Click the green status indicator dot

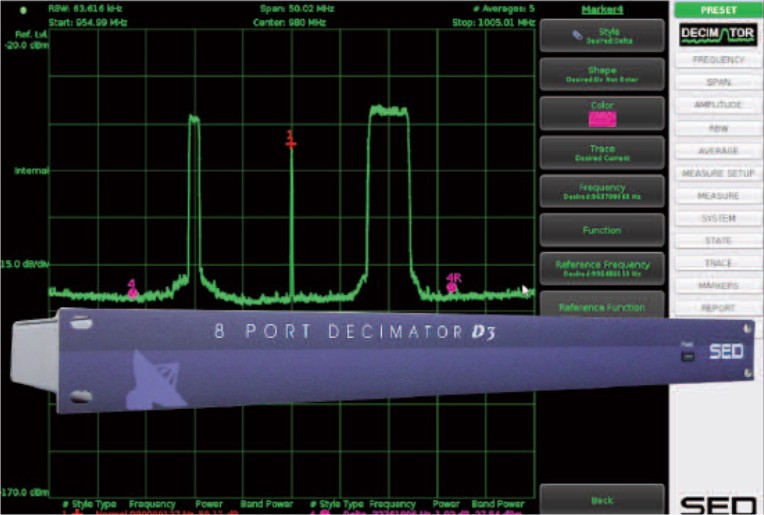(x=23, y=10)
